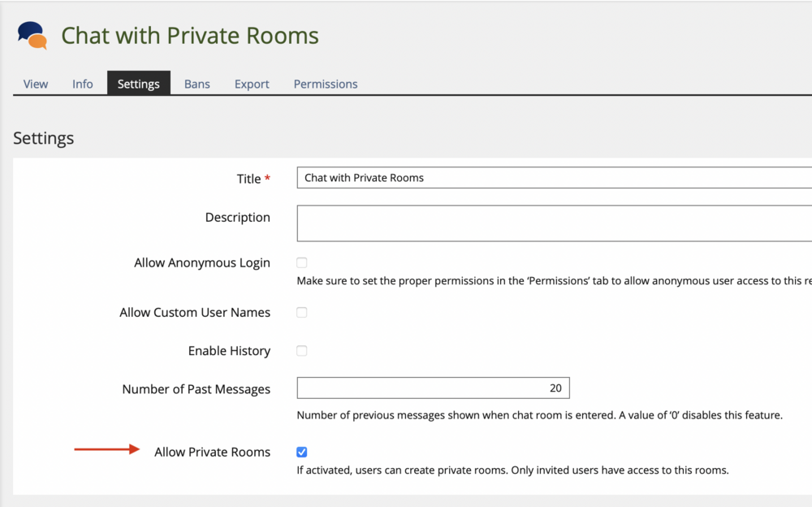Tick the Allow Custom User Names checkbox

coord(302,313)
